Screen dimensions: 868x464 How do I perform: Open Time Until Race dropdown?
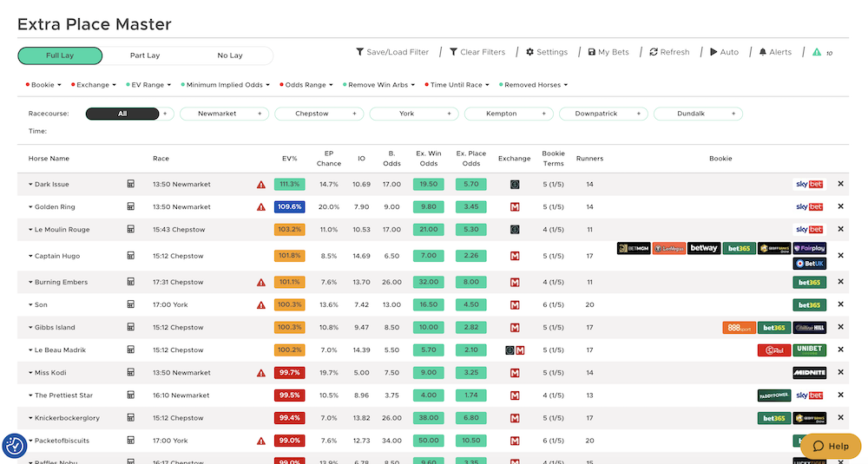pyautogui.click(x=457, y=85)
